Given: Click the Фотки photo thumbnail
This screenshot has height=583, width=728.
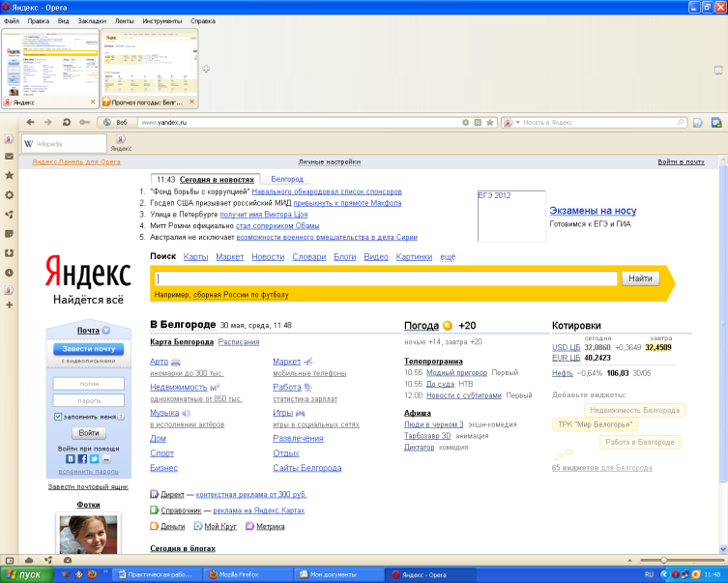Looking at the screenshot, I should coord(88,535).
